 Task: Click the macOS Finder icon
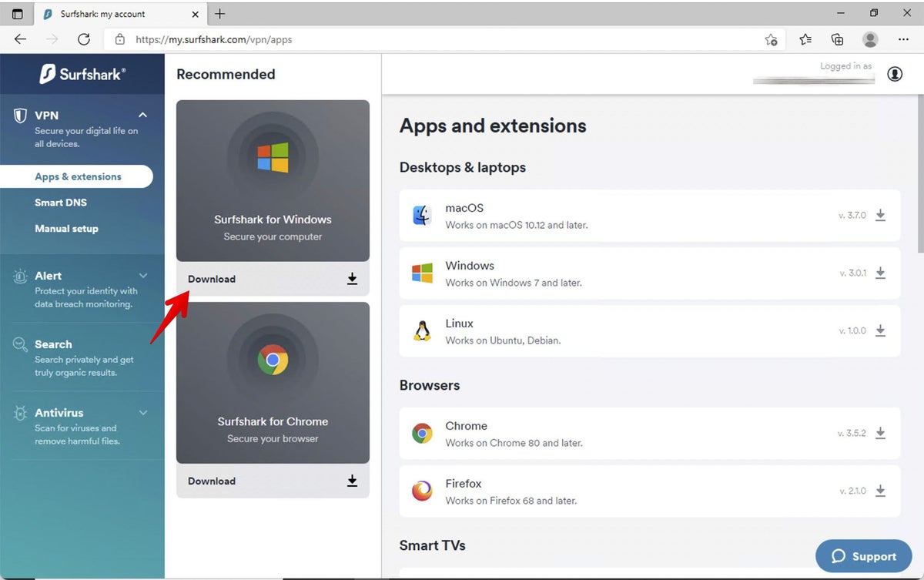(422, 216)
